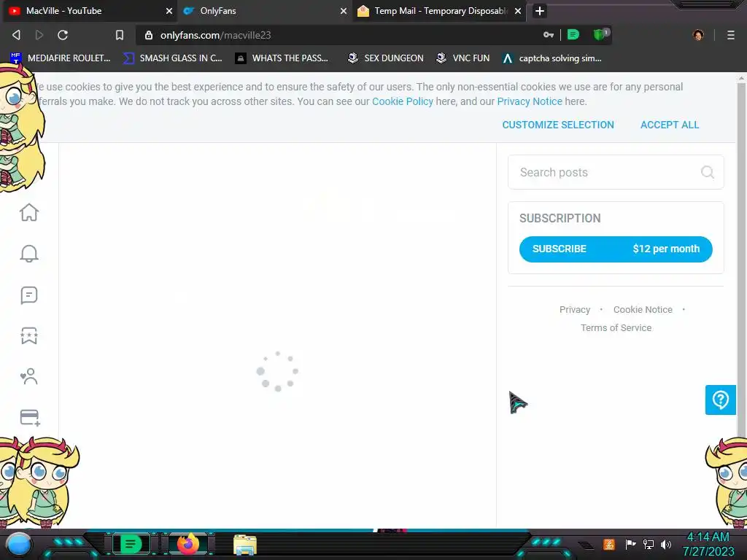
Task: Go back with the browser back arrow
Action: pyautogui.click(x=16, y=35)
